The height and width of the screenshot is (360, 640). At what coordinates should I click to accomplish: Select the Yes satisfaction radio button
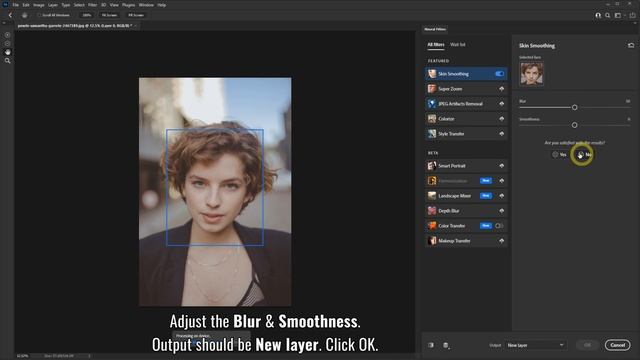[x=555, y=155]
